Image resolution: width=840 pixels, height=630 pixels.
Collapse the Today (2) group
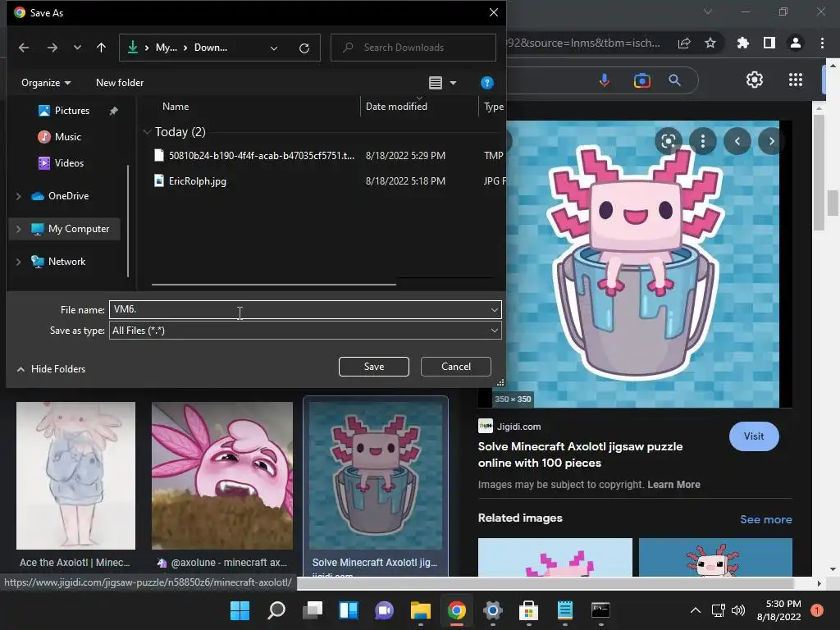pos(147,132)
